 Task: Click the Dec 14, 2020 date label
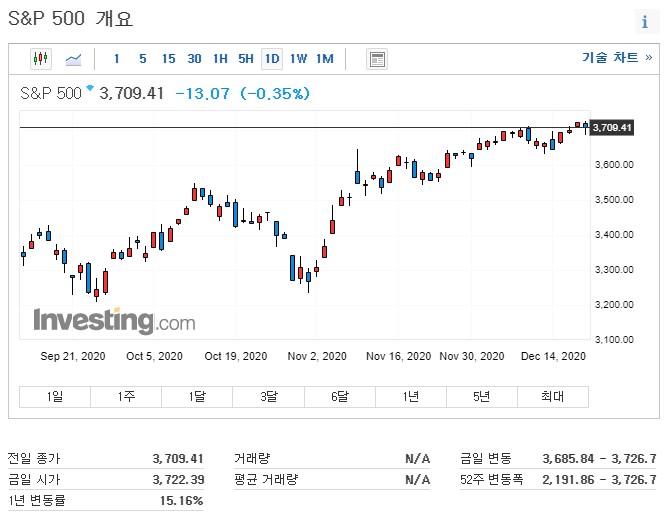click(x=553, y=356)
